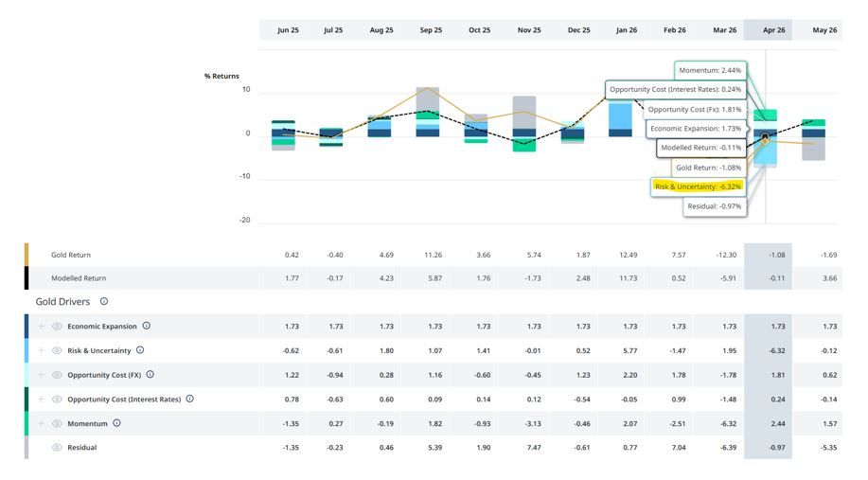The image size is (868, 480).
Task: Click the Risk & Uncertainty label
Action: 99,350
